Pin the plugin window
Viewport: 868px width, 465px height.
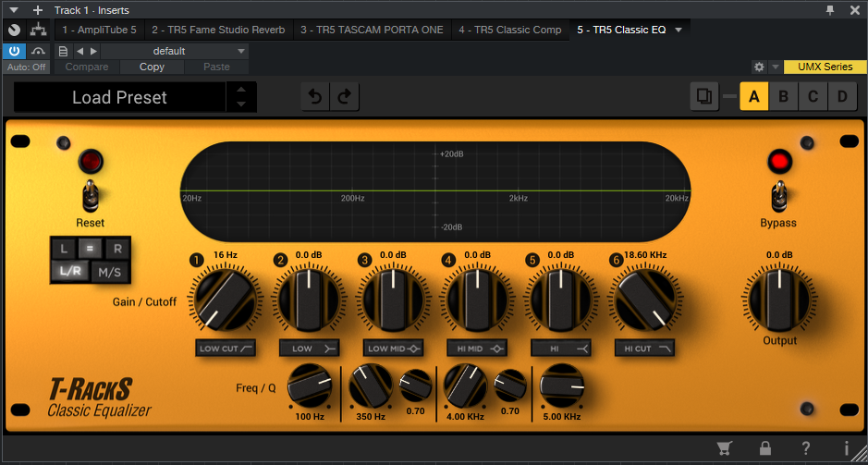tap(830, 10)
